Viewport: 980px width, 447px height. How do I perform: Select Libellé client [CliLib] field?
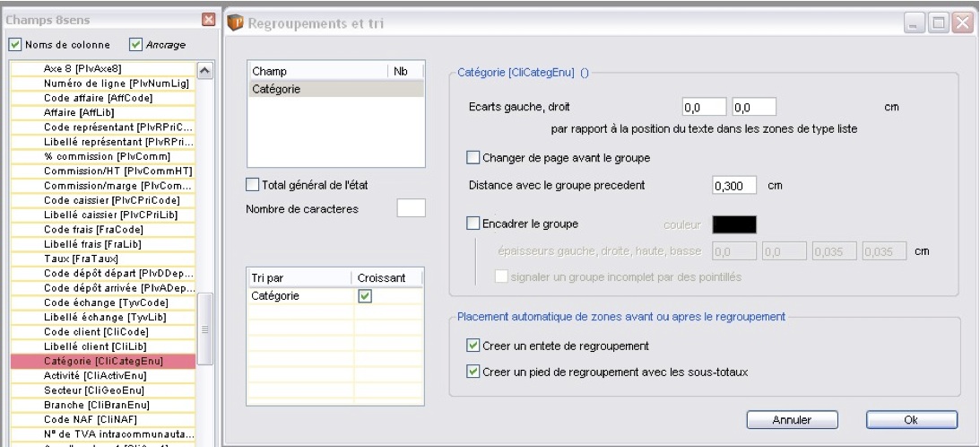(x=103, y=346)
